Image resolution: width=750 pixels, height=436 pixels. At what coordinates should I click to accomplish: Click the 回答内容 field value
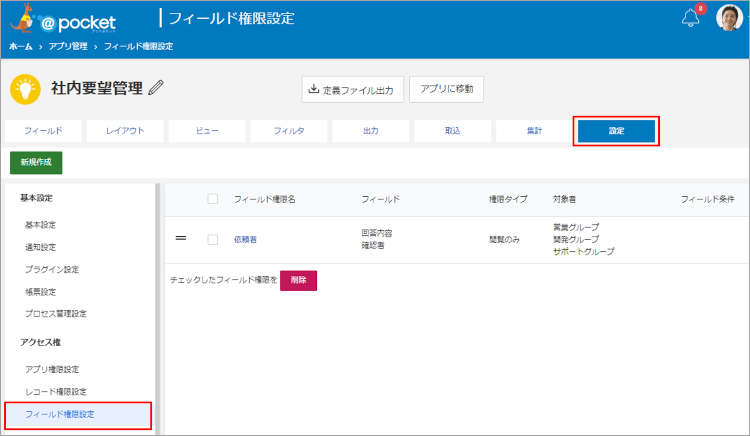377,233
